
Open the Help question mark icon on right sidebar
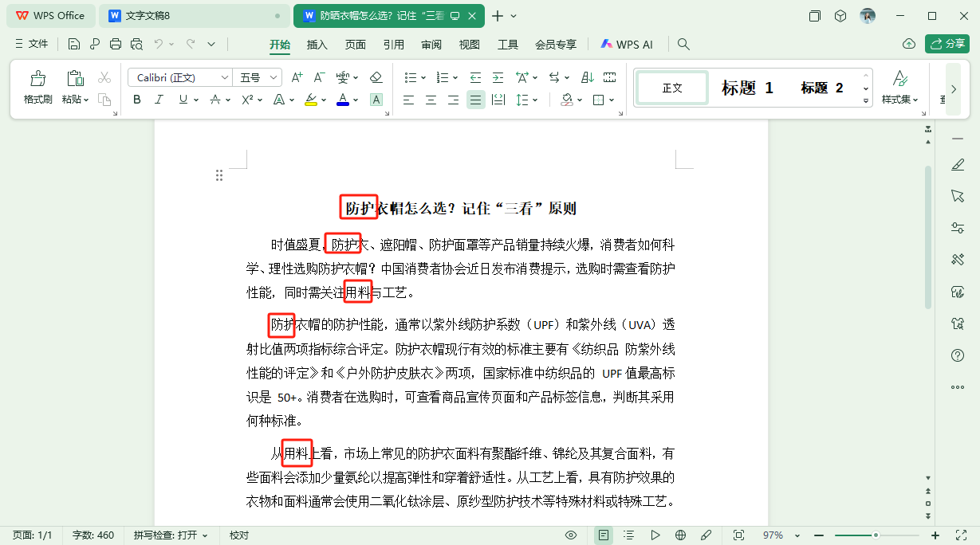pos(957,355)
